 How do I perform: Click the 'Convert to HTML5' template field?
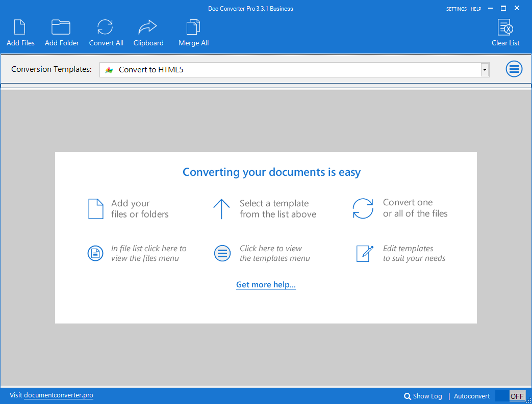294,70
